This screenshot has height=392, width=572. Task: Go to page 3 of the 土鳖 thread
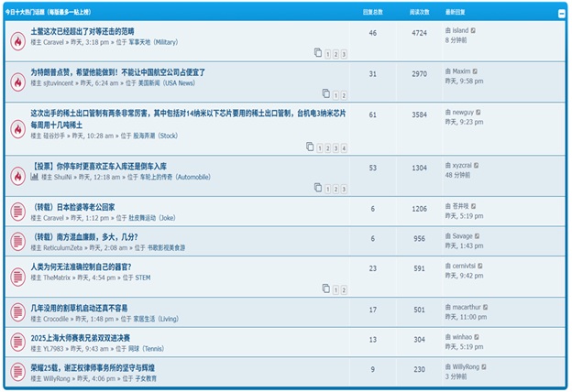pos(342,55)
